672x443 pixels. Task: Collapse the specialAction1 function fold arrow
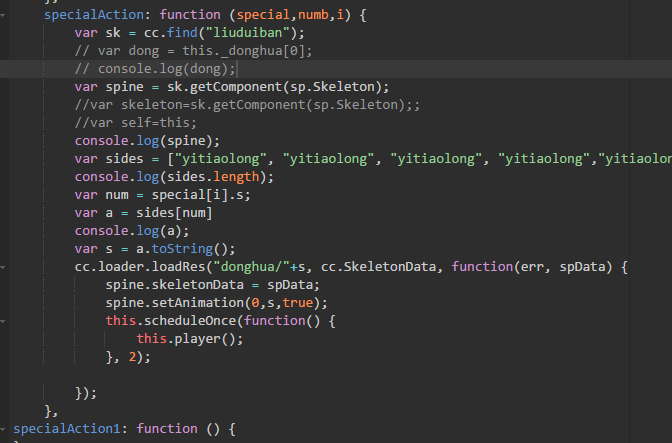point(3,429)
